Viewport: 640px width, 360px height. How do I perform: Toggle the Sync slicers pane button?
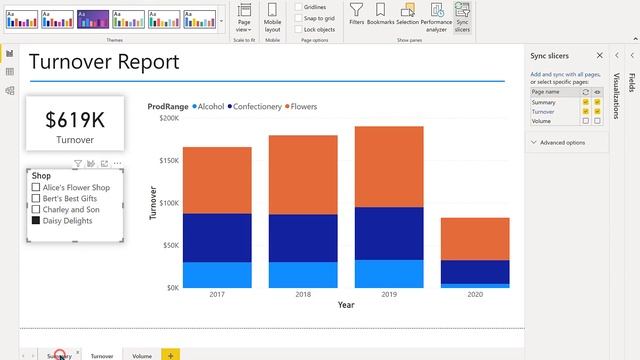[x=462, y=18]
